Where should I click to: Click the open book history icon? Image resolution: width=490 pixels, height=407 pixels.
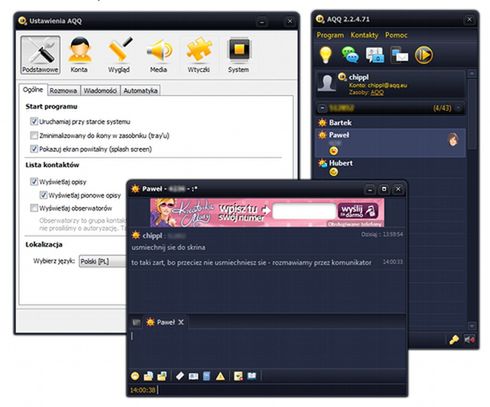252,376
